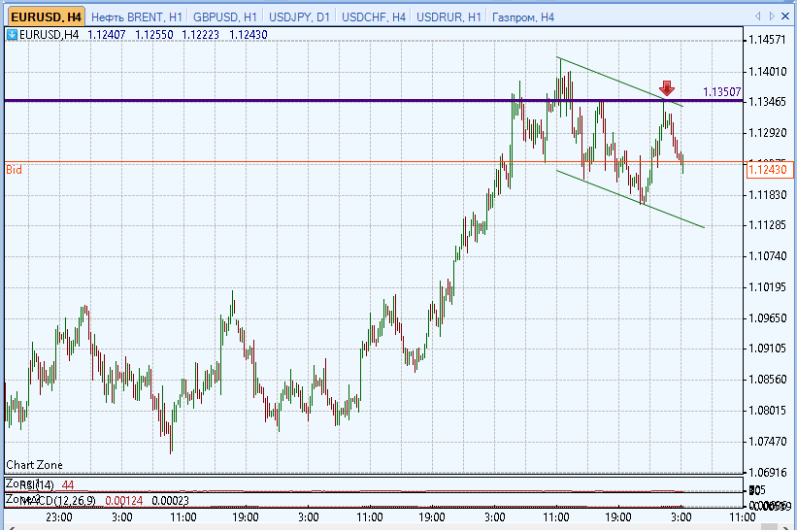Select the lower green channel trendline
The width and height of the screenshot is (797, 532).
coord(630,199)
